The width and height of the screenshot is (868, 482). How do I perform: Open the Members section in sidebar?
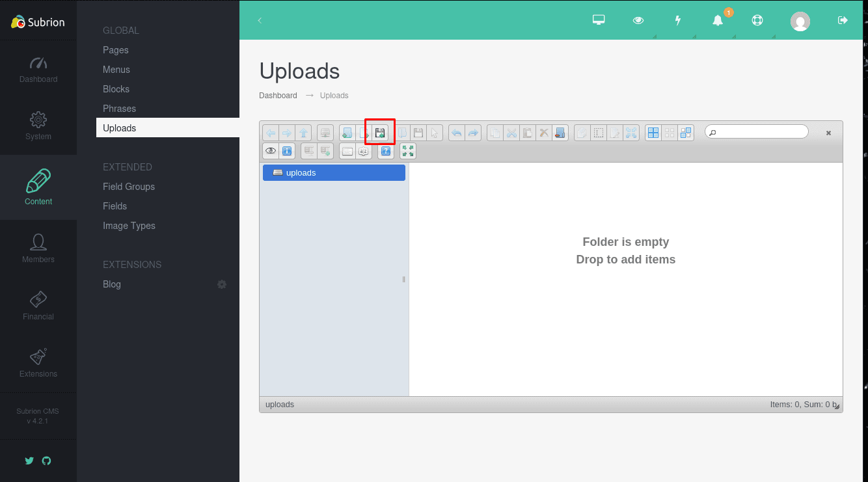click(38, 248)
